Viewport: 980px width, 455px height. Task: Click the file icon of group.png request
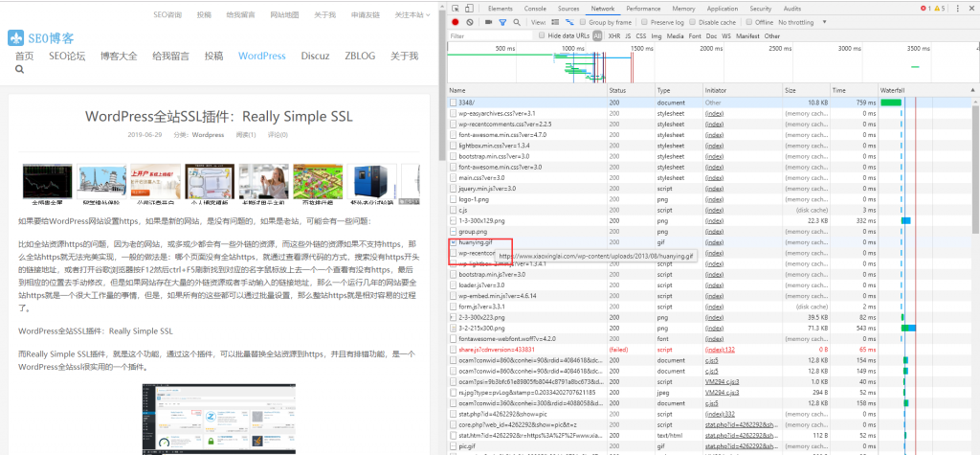pyautogui.click(x=454, y=232)
